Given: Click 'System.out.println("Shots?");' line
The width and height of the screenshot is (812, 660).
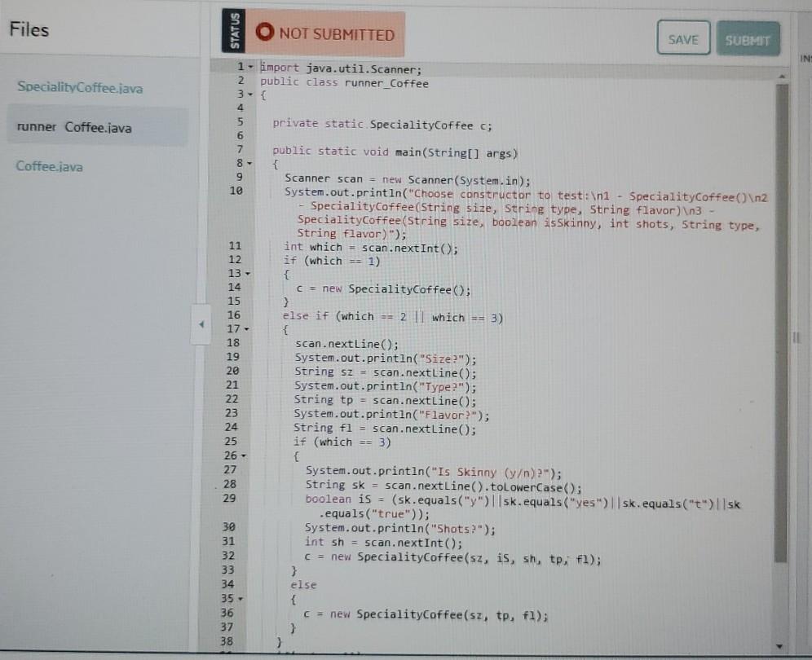Looking at the screenshot, I should click(x=399, y=528).
